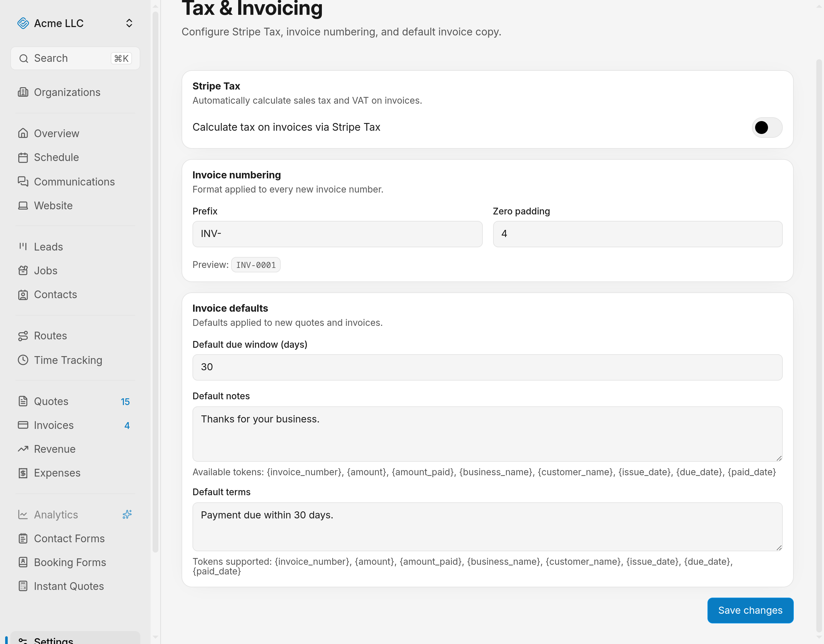Click the Zero padding input field
The width and height of the screenshot is (824, 644).
(x=638, y=234)
